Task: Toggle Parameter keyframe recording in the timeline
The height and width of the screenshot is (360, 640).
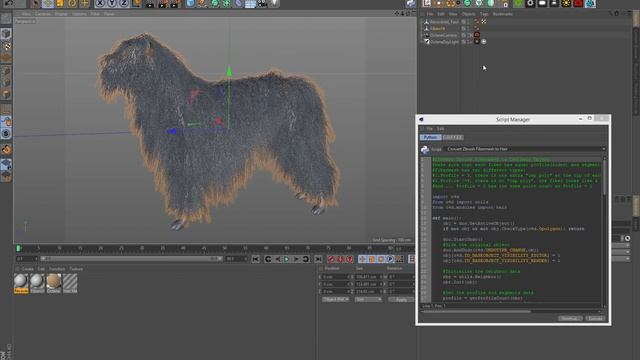Action: point(390,259)
